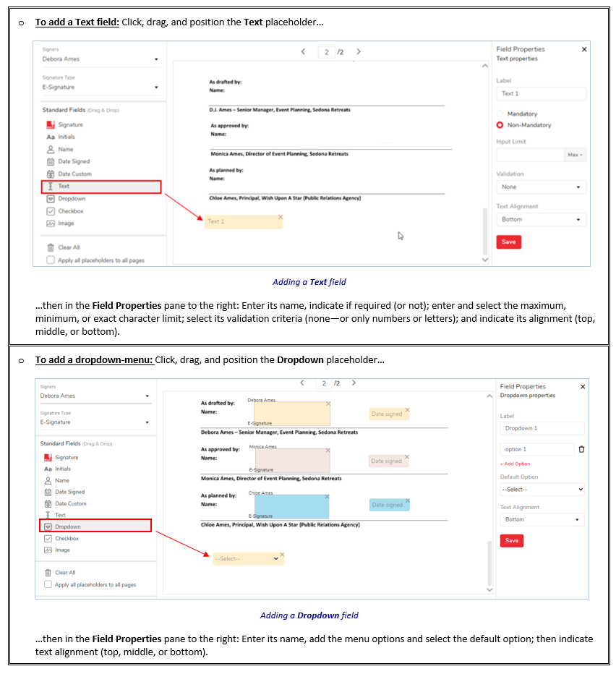The width and height of the screenshot is (616, 674).
Task: Remove Chloe Ames signature box with its X
Action: (x=327, y=497)
